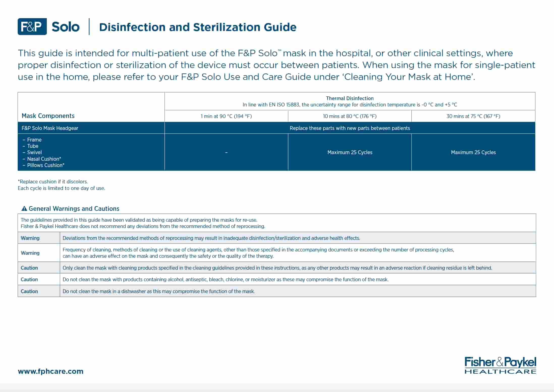Click Replace these parts with new parts cell
Screen dimensions: 554x392
click(x=350, y=128)
